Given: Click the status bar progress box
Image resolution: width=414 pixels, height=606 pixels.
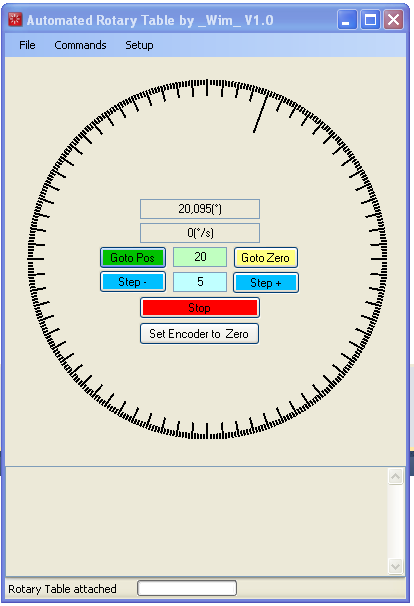Looking at the screenshot, I should [x=187, y=588].
